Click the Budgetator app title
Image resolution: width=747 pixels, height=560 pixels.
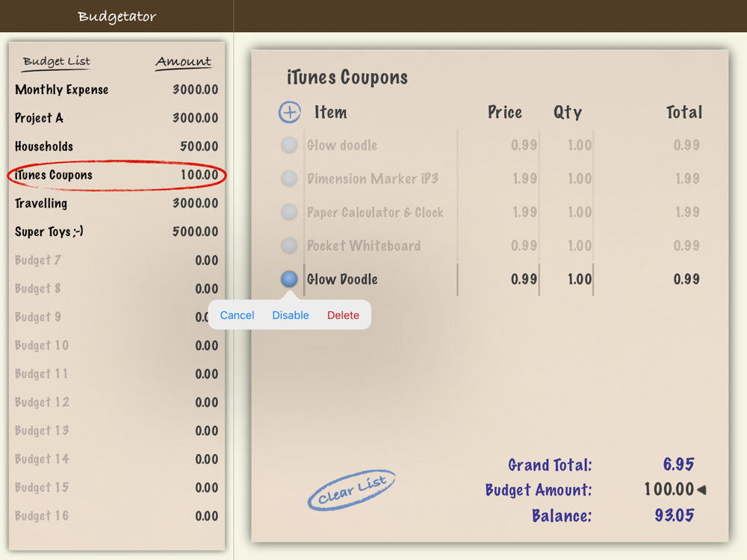pos(117,16)
